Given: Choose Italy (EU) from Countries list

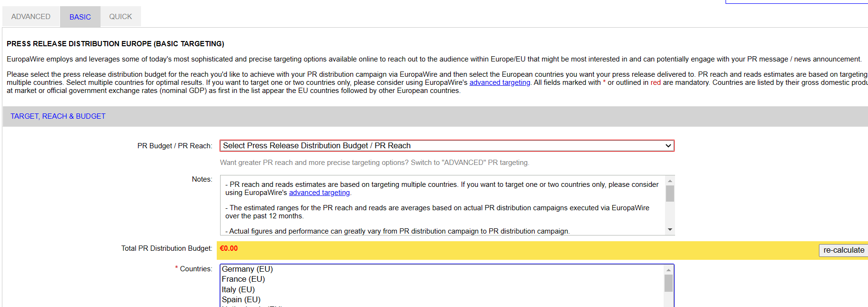Looking at the screenshot, I should (x=238, y=290).
